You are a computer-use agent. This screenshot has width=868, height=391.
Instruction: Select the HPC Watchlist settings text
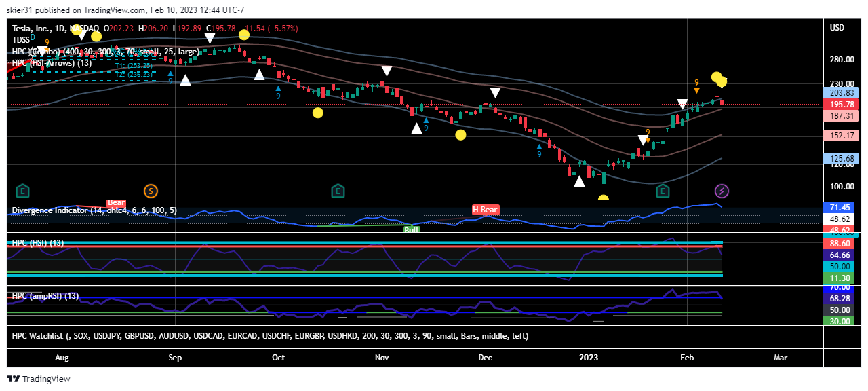(x=270, y=336)
